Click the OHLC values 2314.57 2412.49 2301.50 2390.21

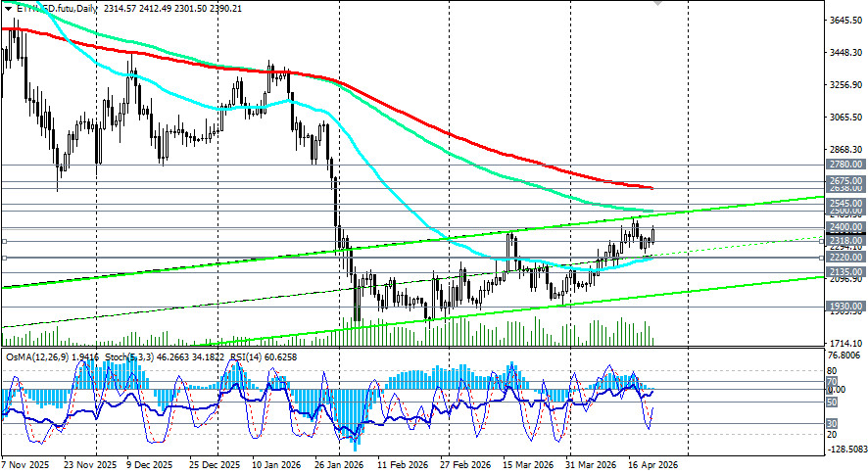click(172, 9)
